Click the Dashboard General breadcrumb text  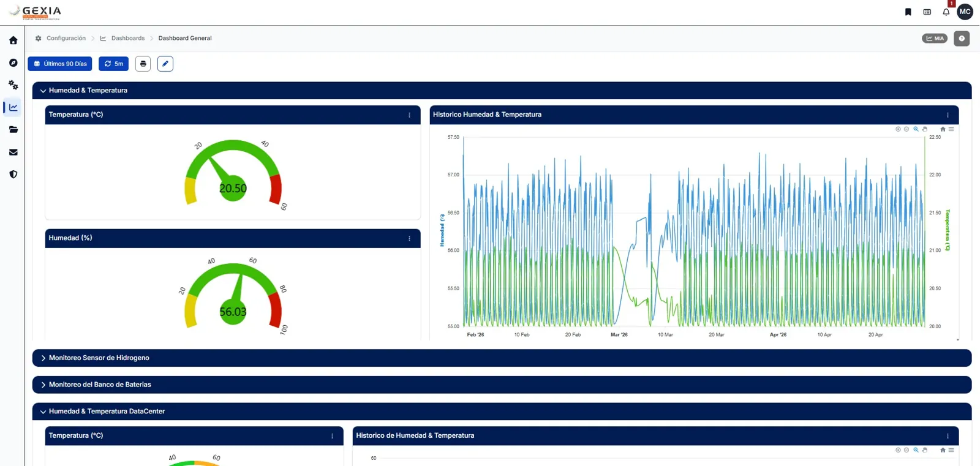click(185, 38)
